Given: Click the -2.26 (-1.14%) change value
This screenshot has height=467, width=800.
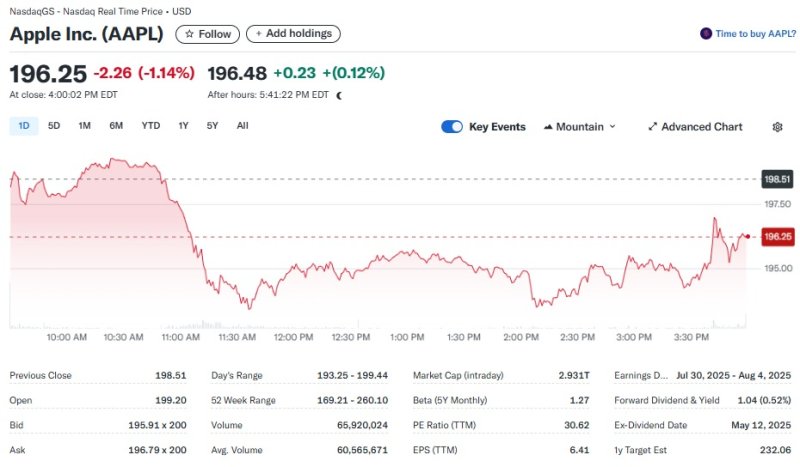Looking at the screenshot, I should point(144,73).
